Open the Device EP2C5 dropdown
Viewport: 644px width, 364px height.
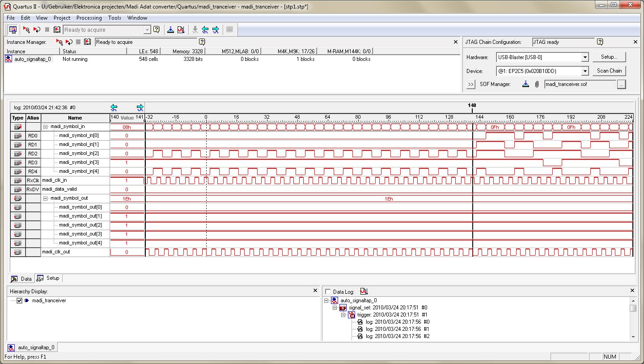click(x=585, y=71)
